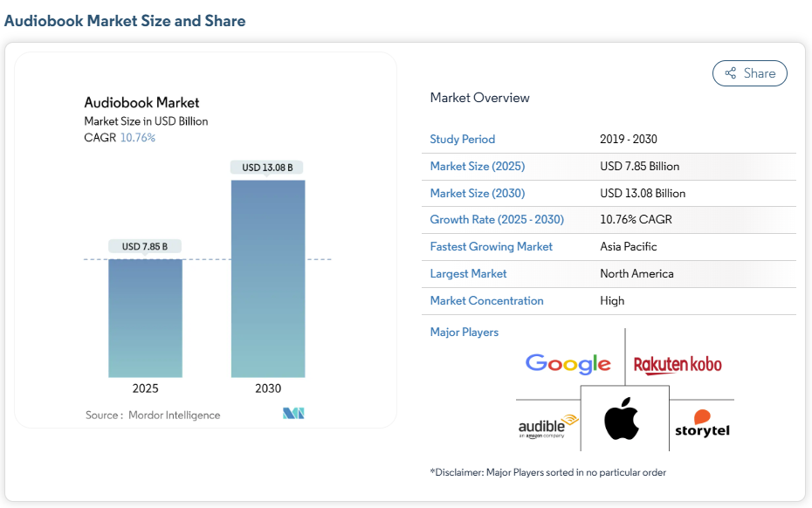Click the Apple logo
The image size is (812, 508).
623,418
